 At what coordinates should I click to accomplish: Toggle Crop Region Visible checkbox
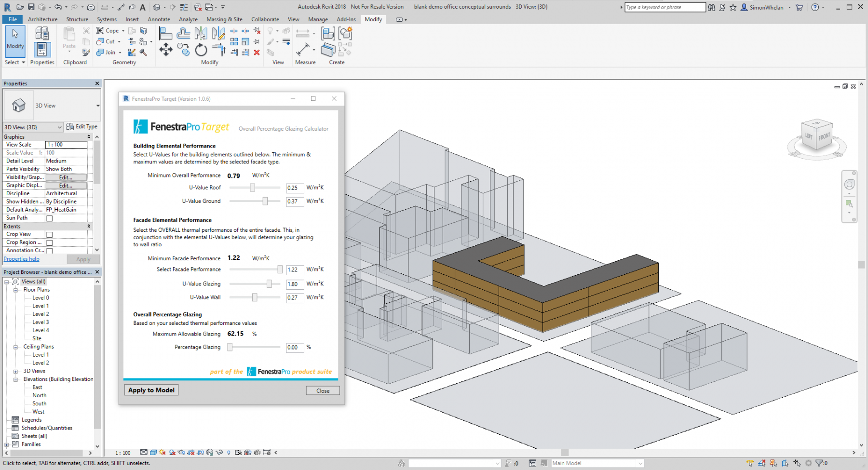[x=49, y=243]
